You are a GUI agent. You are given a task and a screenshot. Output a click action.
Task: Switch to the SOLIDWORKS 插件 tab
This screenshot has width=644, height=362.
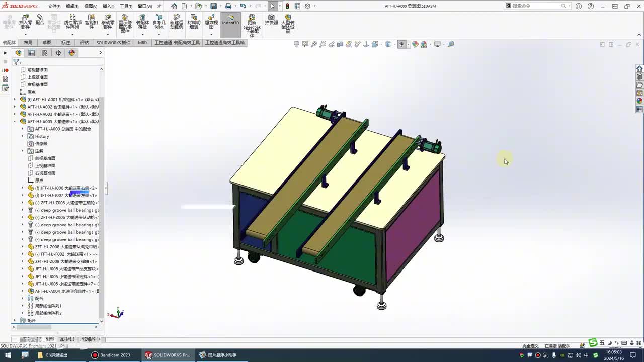[113, 43]
